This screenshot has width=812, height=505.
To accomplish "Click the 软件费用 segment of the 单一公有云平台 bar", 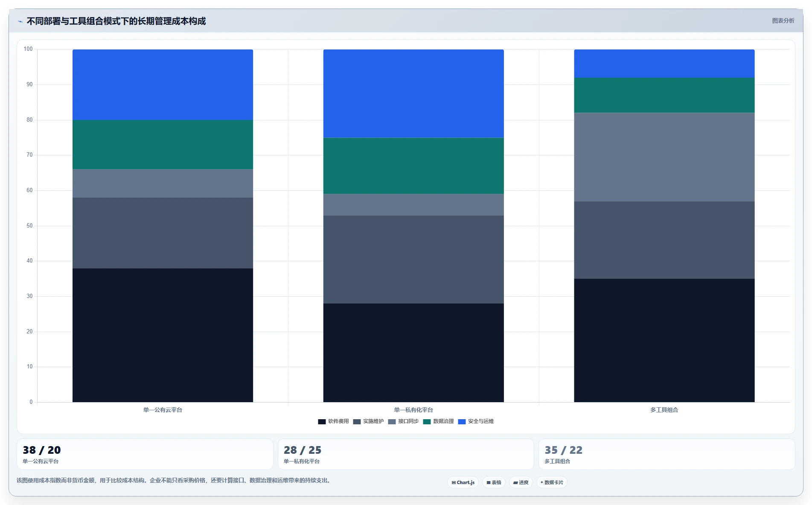I will click(163, 335).
